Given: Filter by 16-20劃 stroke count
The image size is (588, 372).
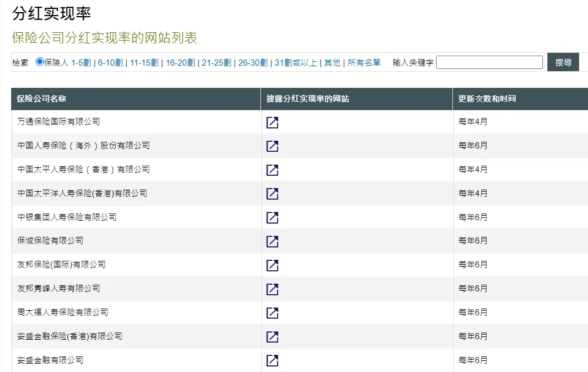Looking at the screenshot, I should click(180, 63).
